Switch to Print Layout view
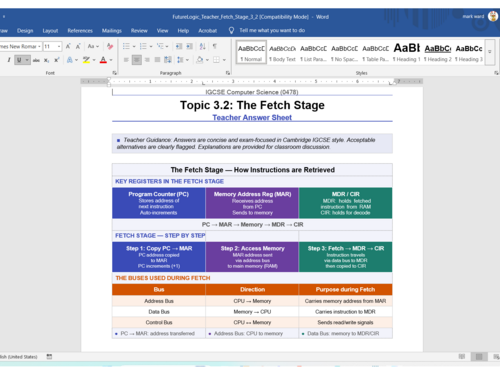The height and width of the screenshot is (375, 500). coord(479,357)
